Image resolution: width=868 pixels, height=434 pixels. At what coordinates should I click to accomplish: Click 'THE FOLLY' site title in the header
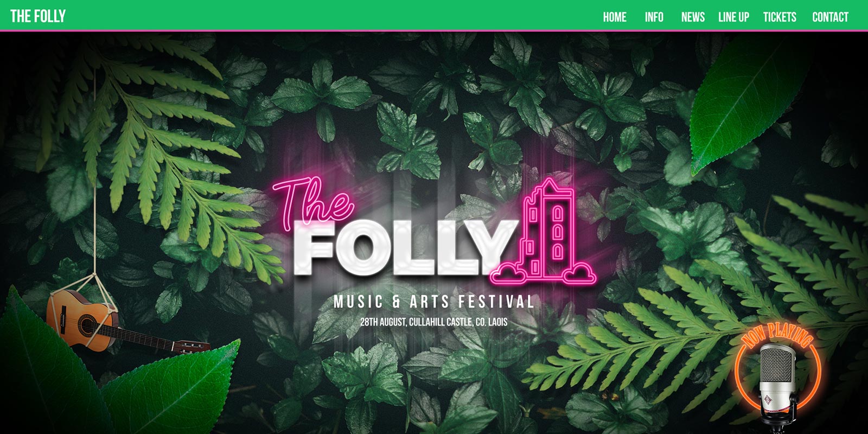coord(38,16)
